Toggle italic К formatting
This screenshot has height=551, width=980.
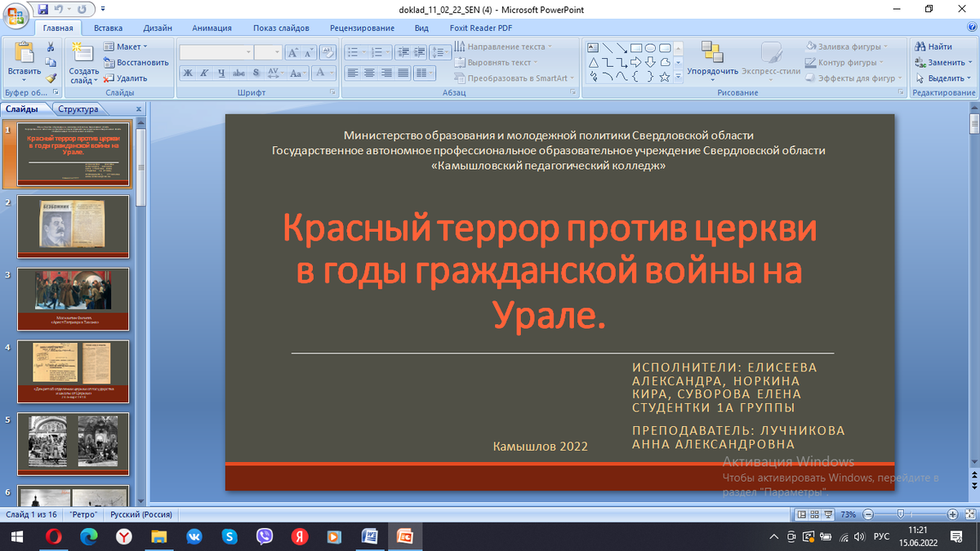pos(203,73)
